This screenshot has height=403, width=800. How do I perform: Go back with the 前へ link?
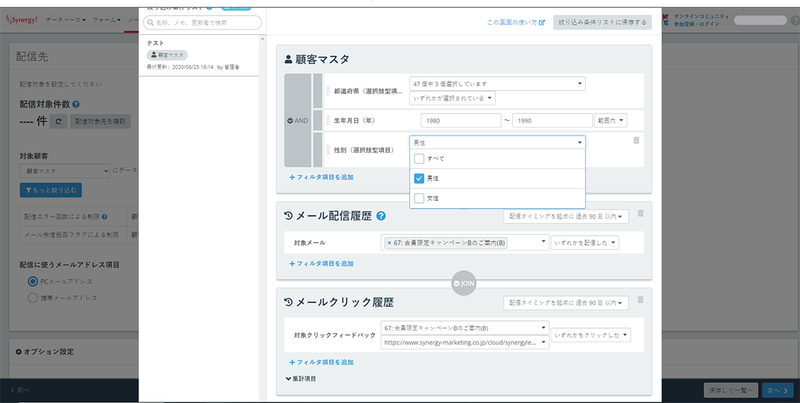(x=20, y=391)
